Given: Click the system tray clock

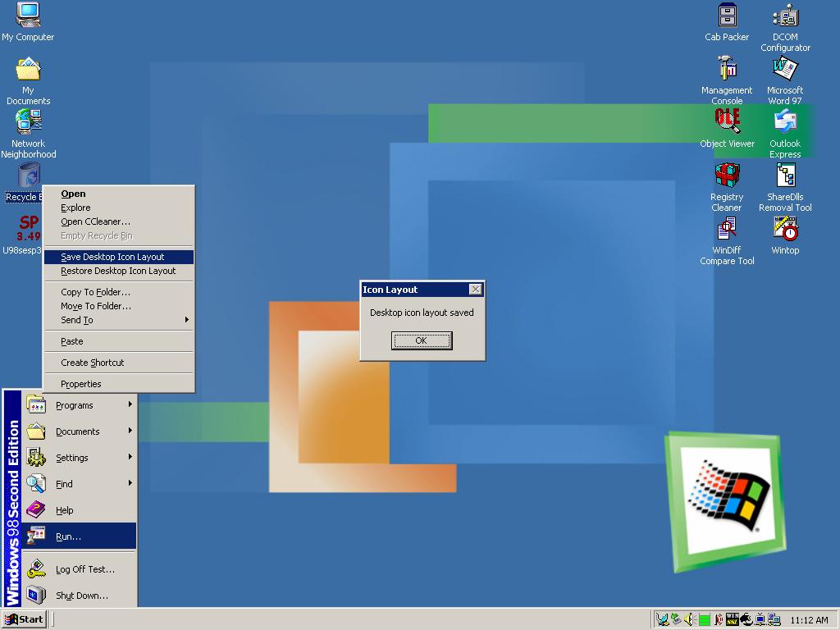Looking at the screenshot, I should 809,620.
